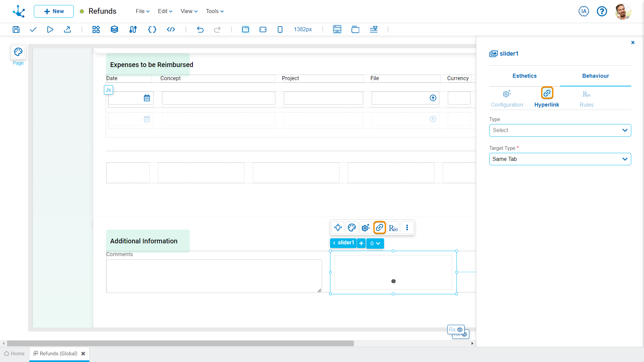
Task: Click the New button
Action: pyautogui.click(x=54, y=11)
